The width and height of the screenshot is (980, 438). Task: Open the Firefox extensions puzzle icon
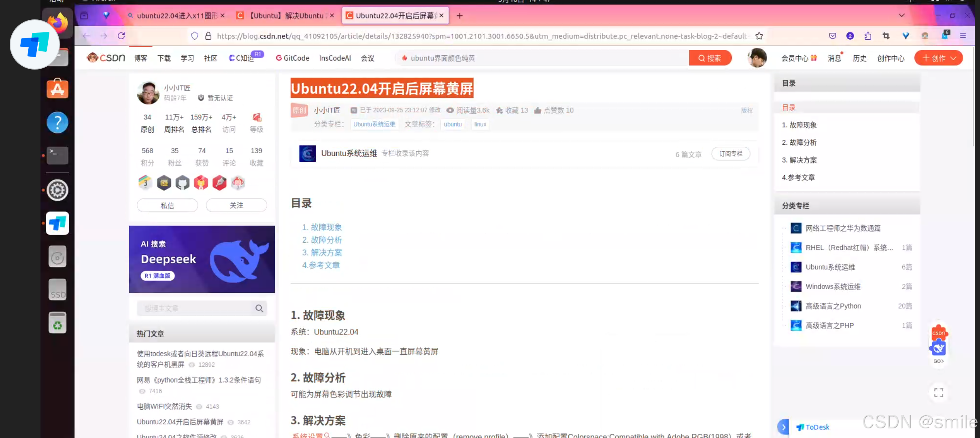[868, 36]
